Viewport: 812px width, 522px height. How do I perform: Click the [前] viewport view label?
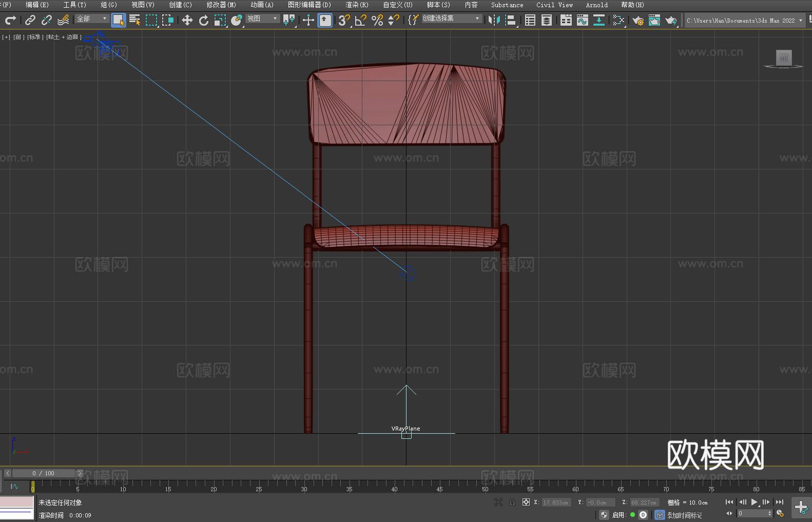coord(19,37)
